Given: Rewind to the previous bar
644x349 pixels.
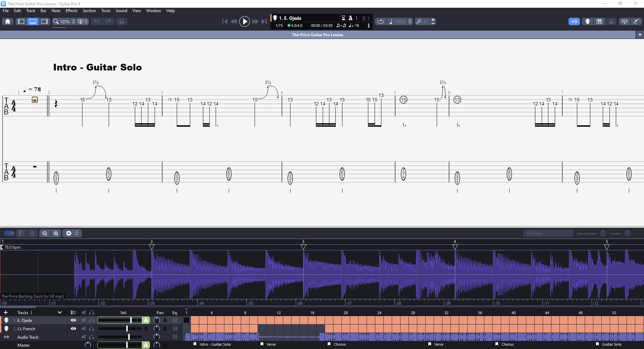Looking at the screenshot, I should 234,21.
